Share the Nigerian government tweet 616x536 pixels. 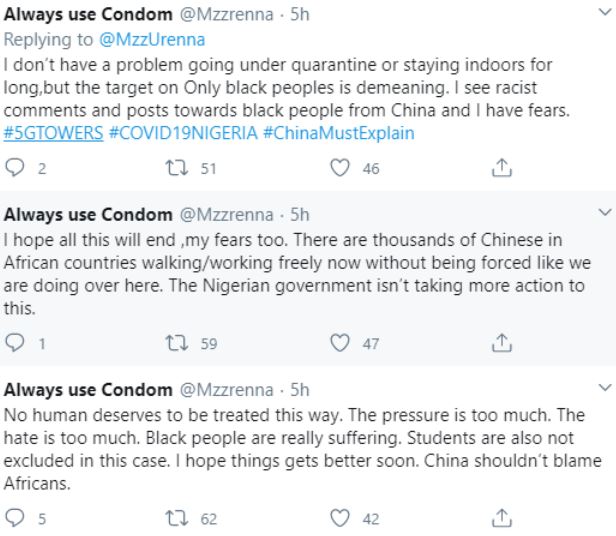500,344
